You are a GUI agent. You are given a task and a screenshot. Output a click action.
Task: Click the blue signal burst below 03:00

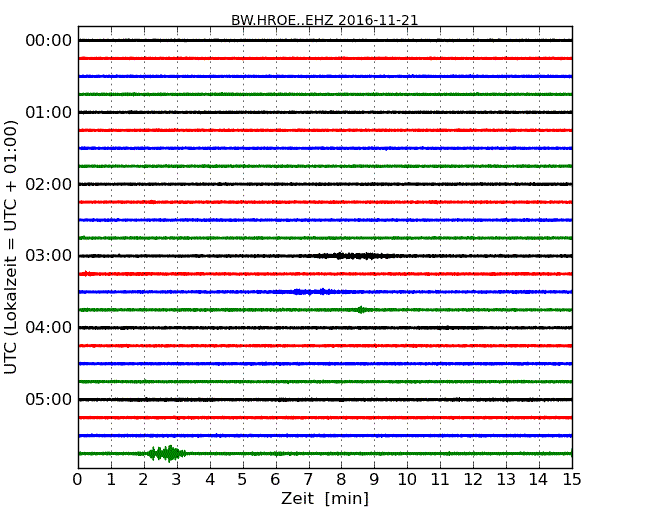point(314,292)
